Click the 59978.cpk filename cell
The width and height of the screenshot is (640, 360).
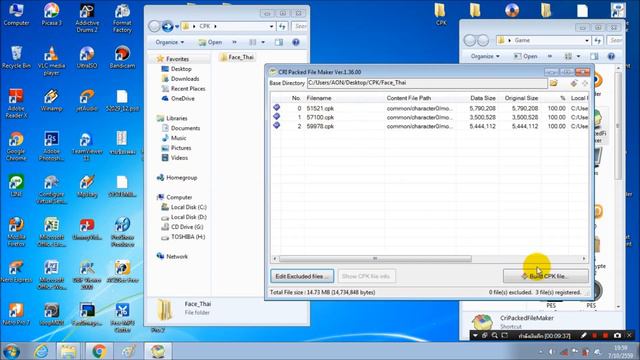(320, 126)
